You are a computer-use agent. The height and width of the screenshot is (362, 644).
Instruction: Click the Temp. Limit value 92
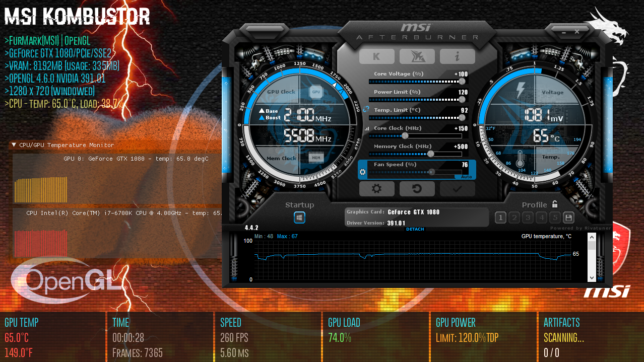click(465, 110)
